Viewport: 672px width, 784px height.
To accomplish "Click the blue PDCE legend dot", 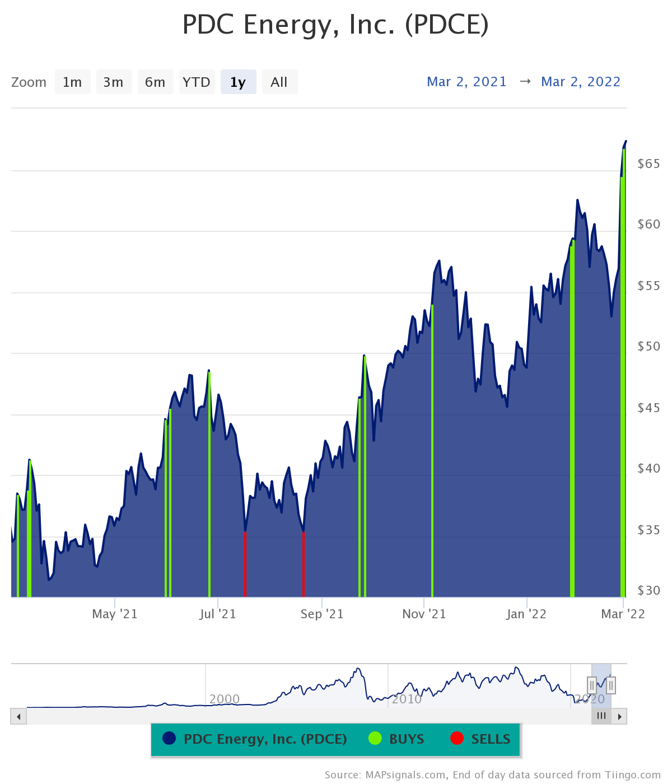I will [x=169, y=739].
